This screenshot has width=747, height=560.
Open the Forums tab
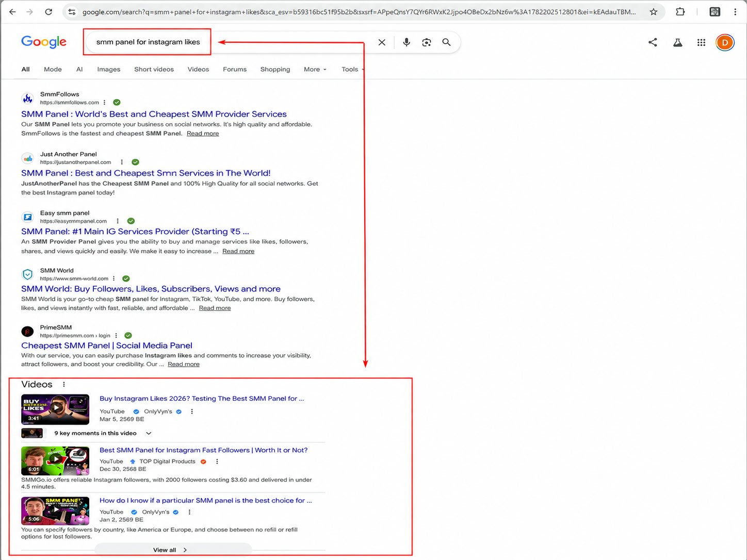(x=235, y=69)
